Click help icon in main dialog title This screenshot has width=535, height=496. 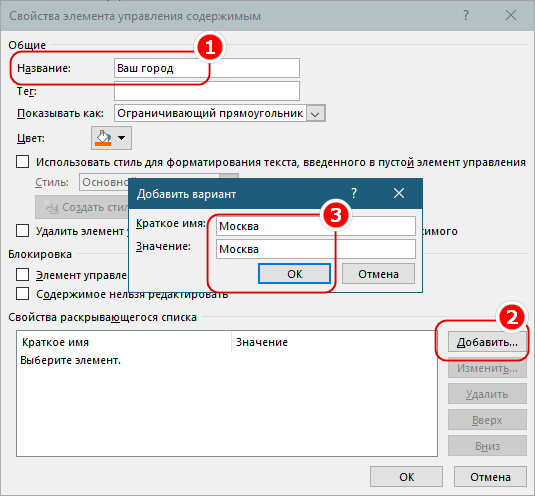click(466, 15)
